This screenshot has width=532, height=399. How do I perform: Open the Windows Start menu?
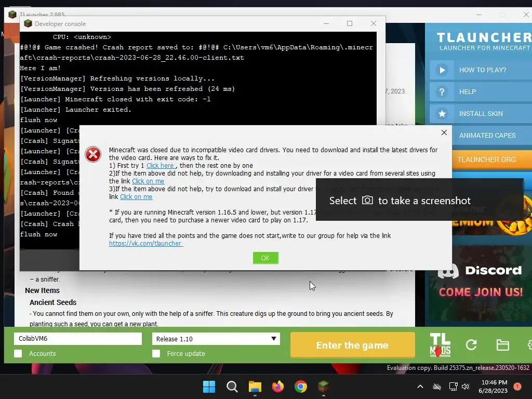click(x=209, y=387)
